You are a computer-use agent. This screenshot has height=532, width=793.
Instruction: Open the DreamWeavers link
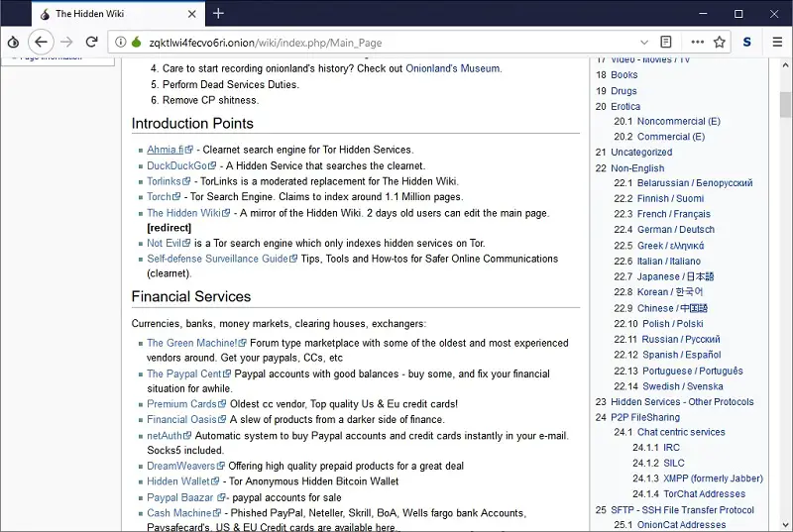tap(185, 466)
